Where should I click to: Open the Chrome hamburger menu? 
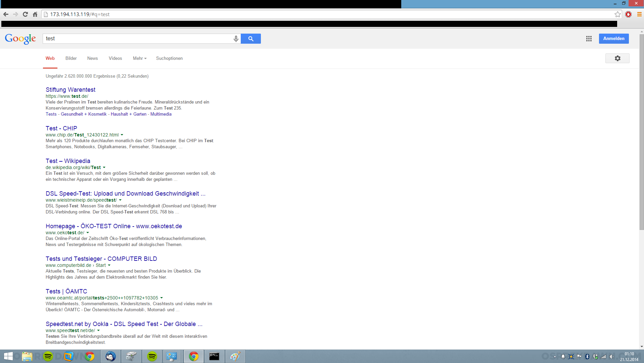pos(639,14)
